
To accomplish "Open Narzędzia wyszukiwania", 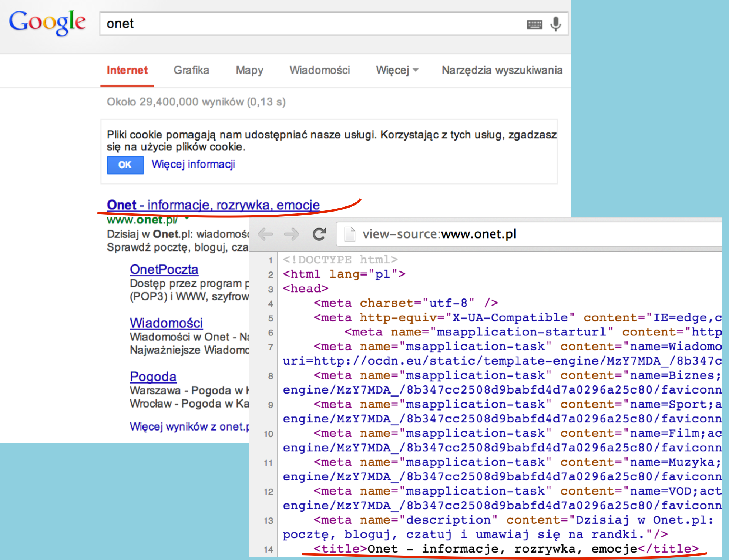I will tap(502, 70).
